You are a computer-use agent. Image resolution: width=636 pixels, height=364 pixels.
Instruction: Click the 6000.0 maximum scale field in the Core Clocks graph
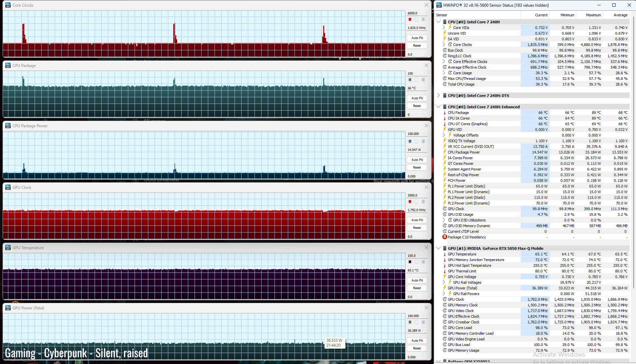point(417,13)
